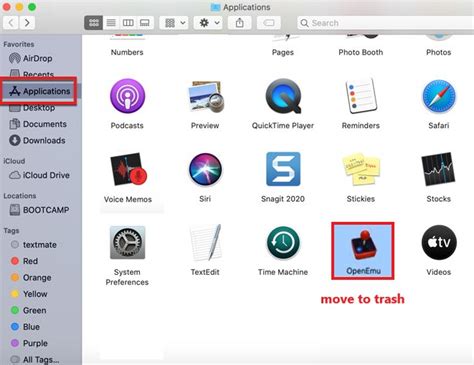
Task: Select the System Preferences gear icon
Action: point(127,243)
